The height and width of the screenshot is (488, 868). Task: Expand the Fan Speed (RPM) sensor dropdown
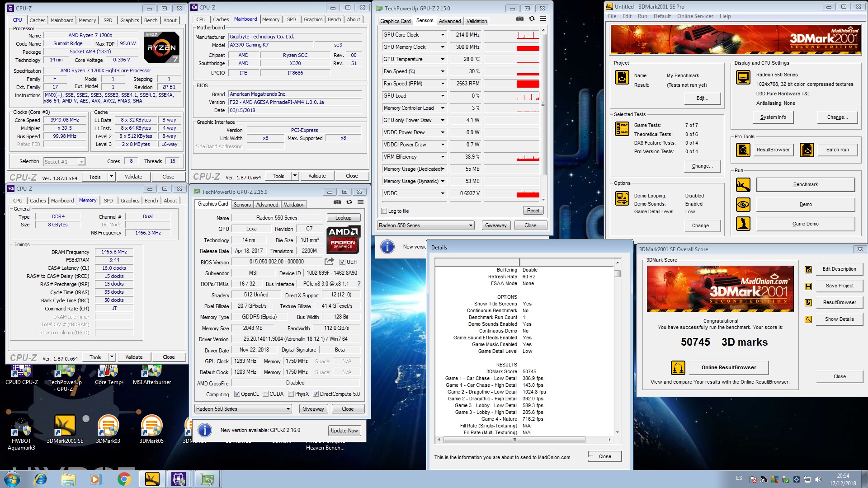[443, 84]
